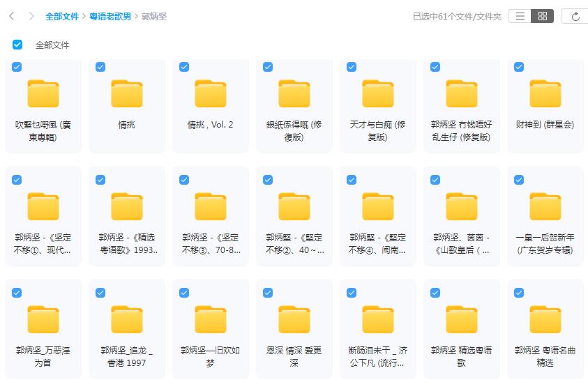
Task: Open the 郭炳坚 精选粤语歌 folder icon
Action: coord(462,319)
